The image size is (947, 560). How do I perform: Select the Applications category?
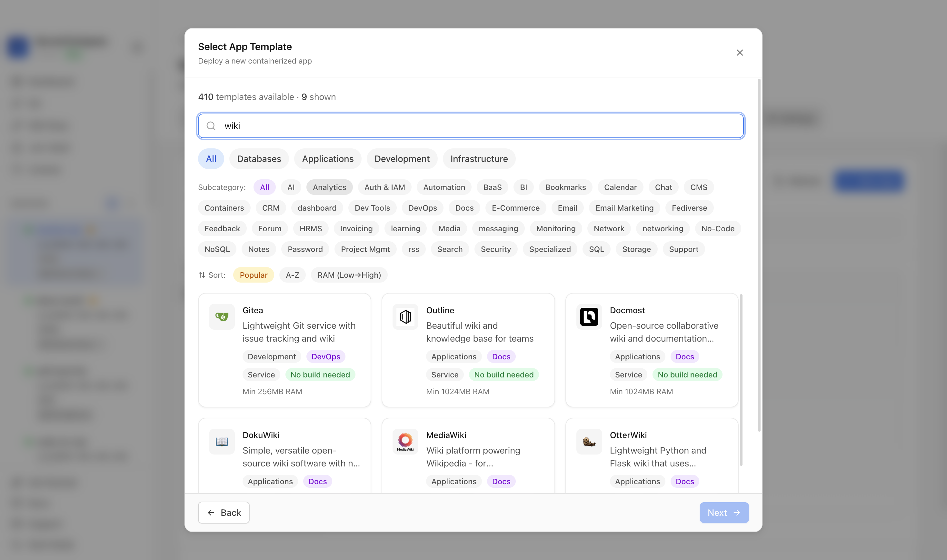coord(327,159)
